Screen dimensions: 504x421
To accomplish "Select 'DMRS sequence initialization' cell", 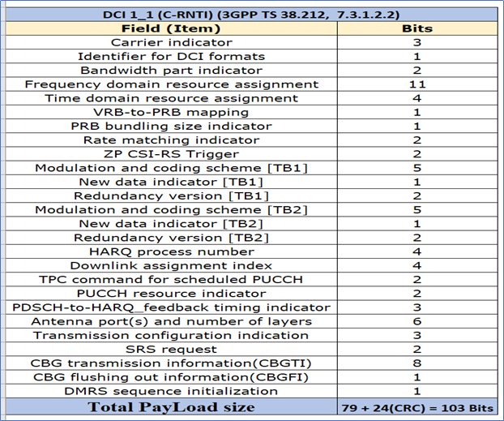I will [171, 391].
